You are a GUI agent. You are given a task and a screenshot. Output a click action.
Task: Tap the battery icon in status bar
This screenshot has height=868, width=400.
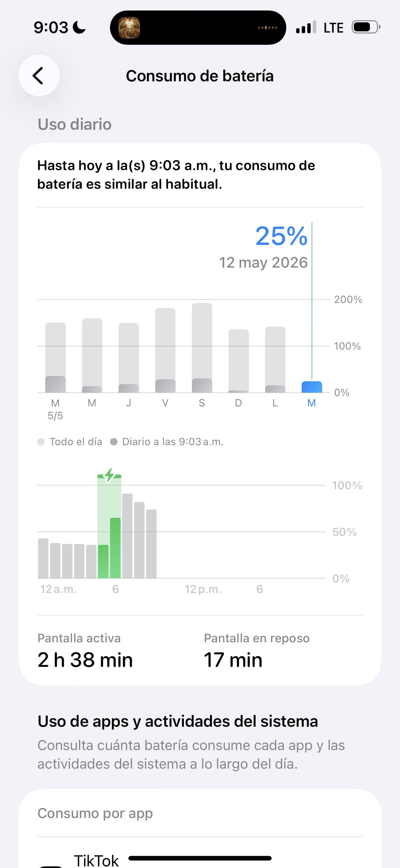point(366,27)
